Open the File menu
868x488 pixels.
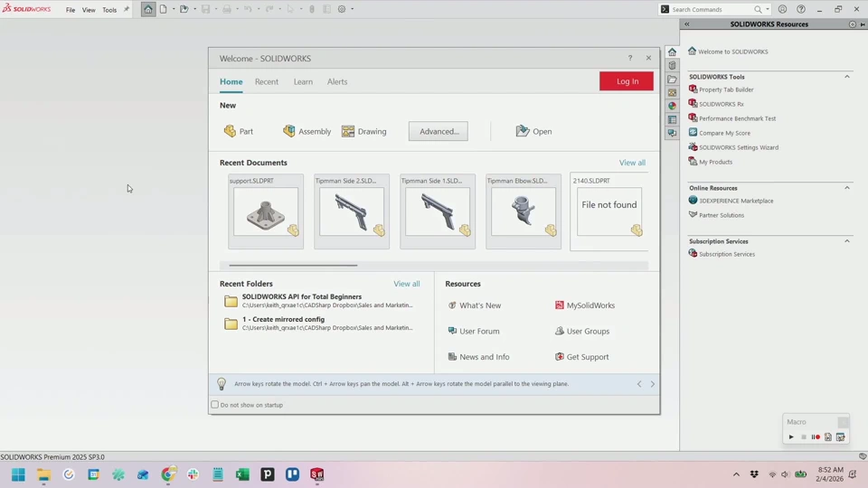click(71, 10)
